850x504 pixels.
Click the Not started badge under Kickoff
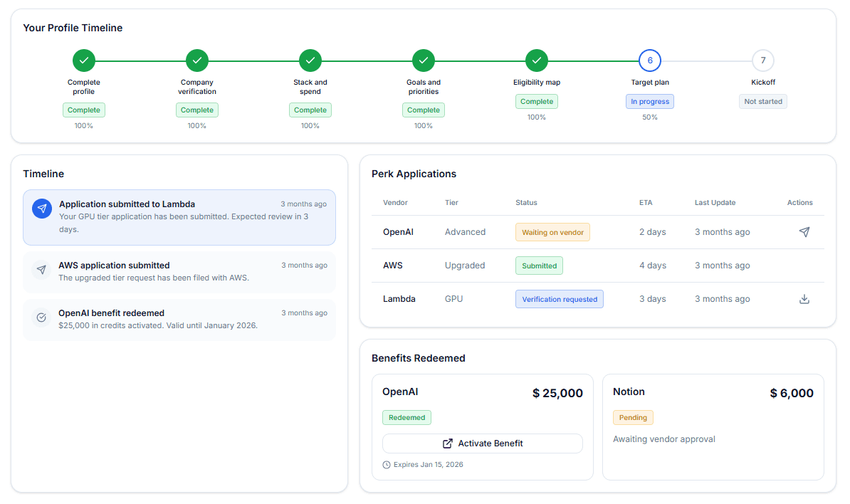[763, 101]
